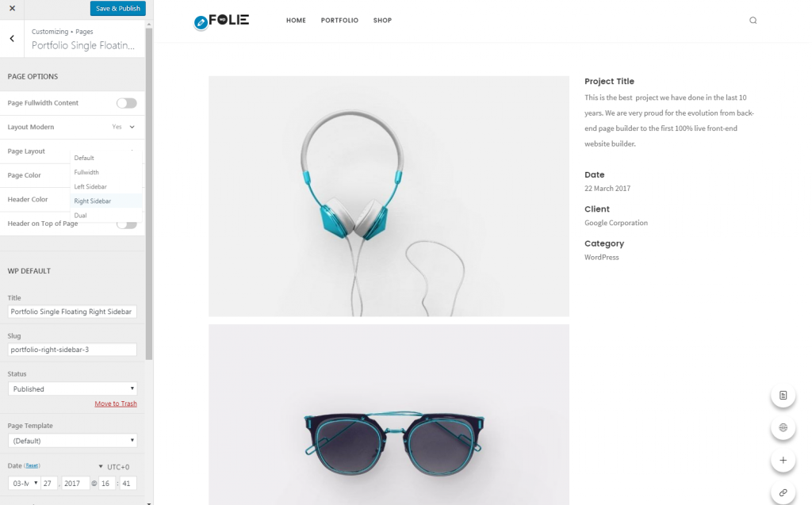Click the link chain floating button
This screenshot has height=505, width=812.
coord(783,492)
